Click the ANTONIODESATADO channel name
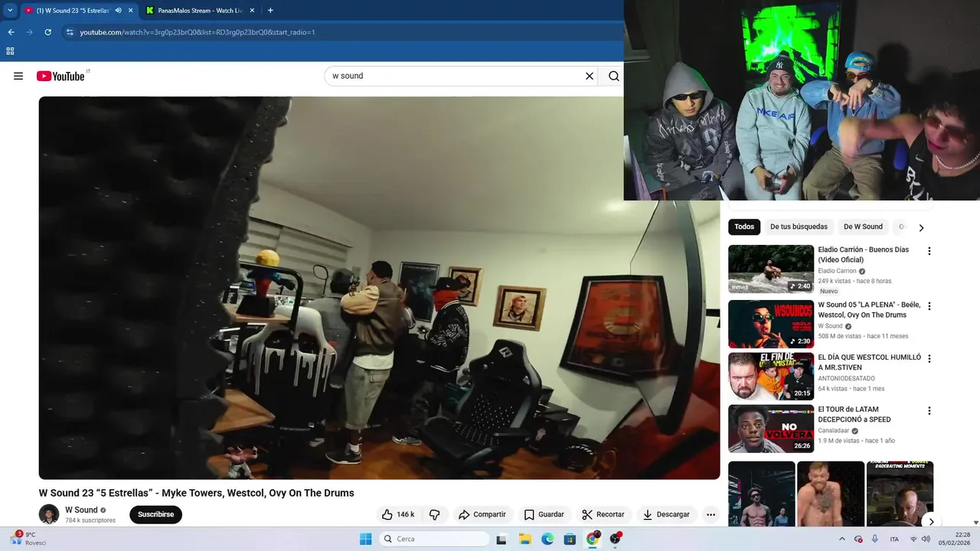 [846, 378]
